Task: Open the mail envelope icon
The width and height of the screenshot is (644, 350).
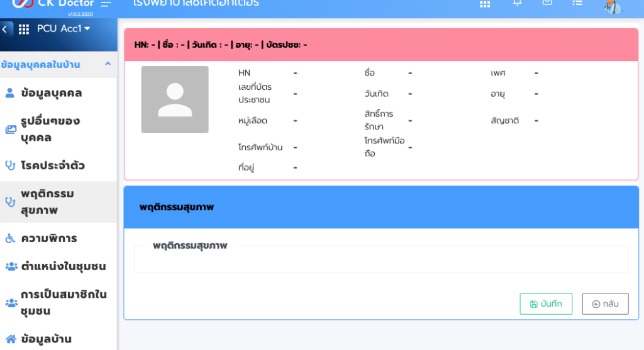Action: point(547,3)
